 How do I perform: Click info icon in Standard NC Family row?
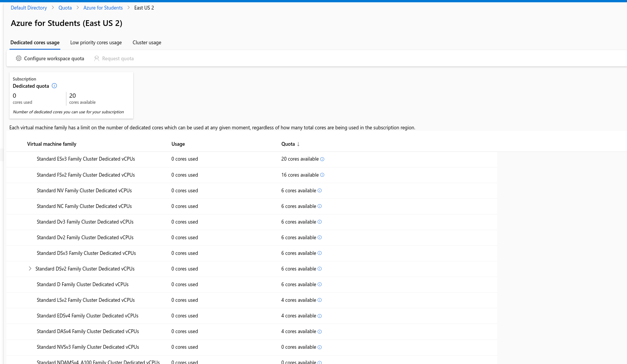pyautogui.click(x=320, y=206)
